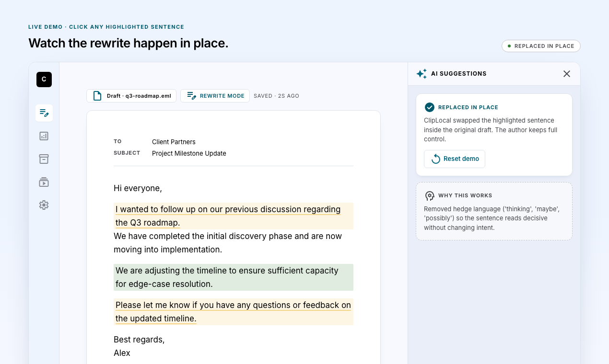Click the 'WHY THIS WORKS' heading

click(465, 196)
